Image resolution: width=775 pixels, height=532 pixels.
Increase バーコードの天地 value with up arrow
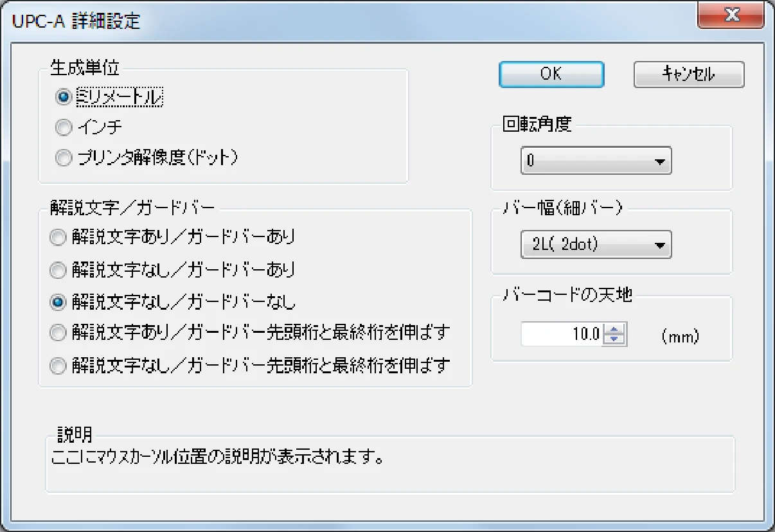(615, 328)
